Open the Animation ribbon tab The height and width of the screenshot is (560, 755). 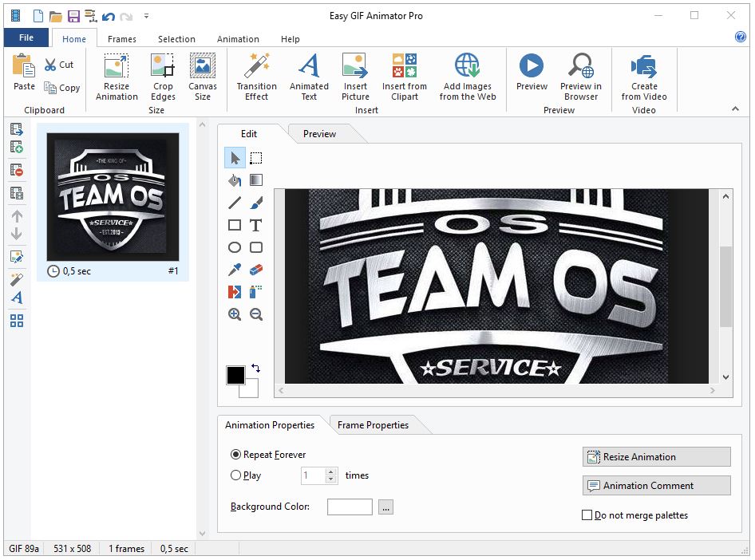[x=238, y=39]
